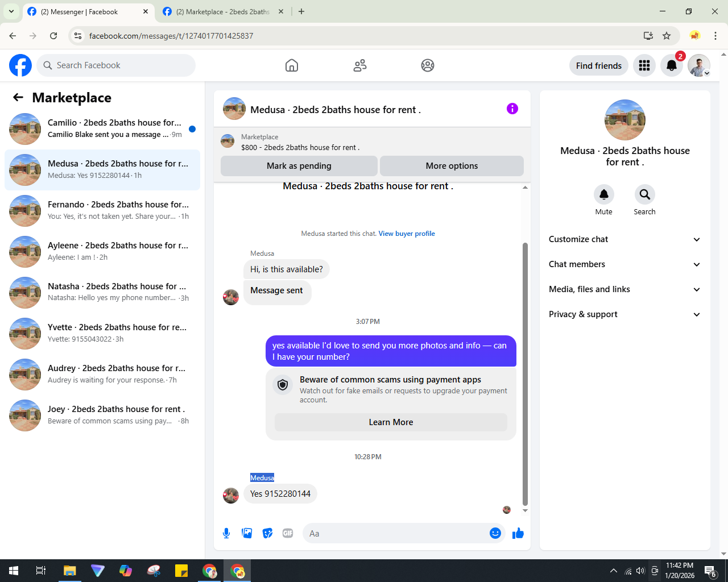Focus the Search Facebook field
Viewport: 728px width, 582px height.
[x=116, y=65]
